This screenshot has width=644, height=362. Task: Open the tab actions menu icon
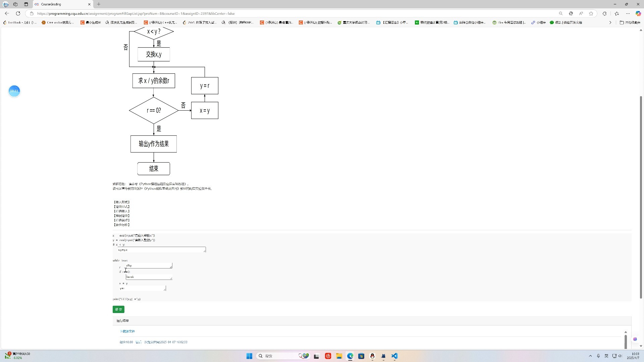pyautogui.click(x=26, y=4)
